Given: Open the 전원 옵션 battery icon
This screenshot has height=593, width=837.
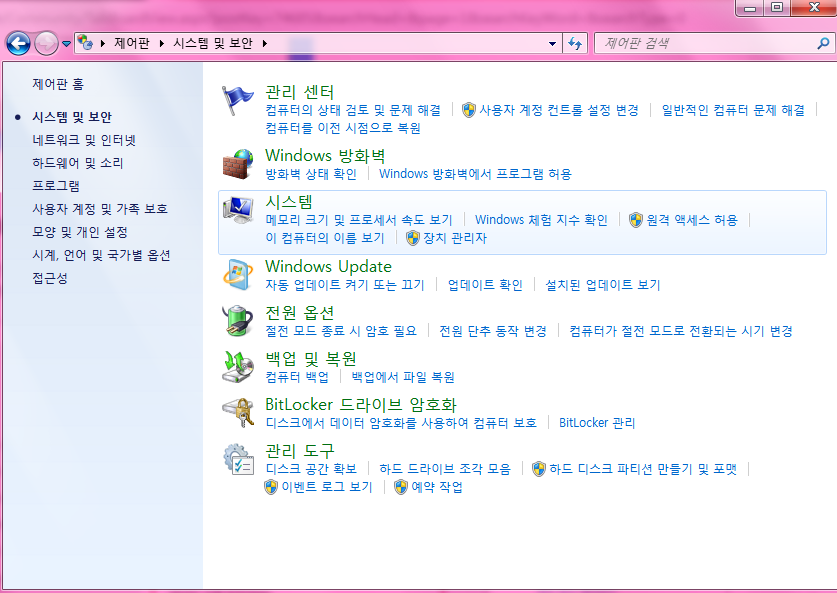Looking at the screenshot, I should tap(238, 321).
